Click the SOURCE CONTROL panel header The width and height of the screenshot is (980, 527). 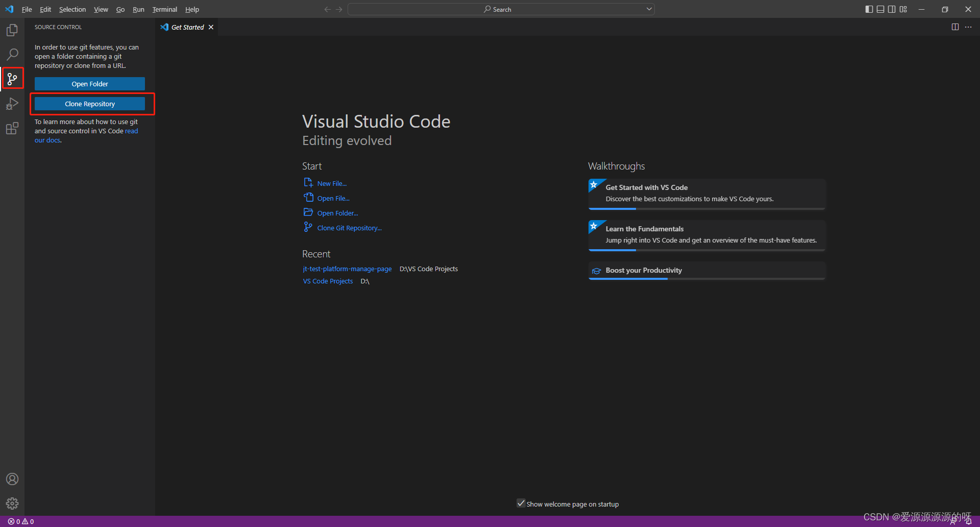pos(58,27)
